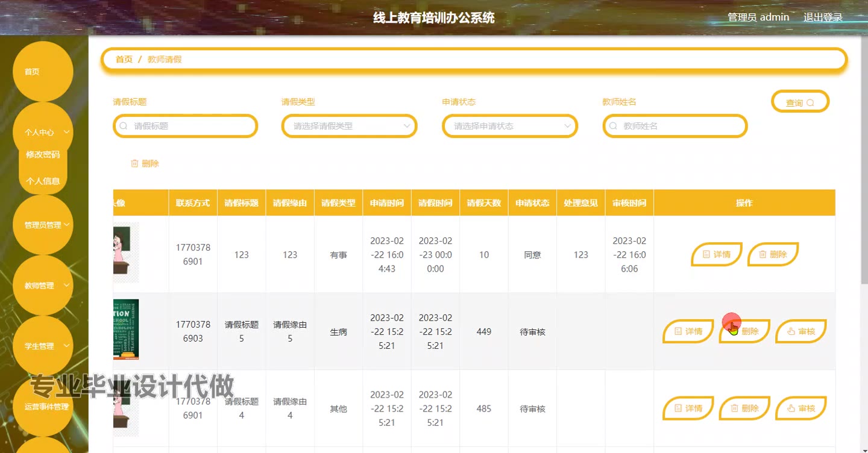Click the 待审核 status in 请假标题4 row
This screenshot has width=868, height=453.
tap(532, 409)
